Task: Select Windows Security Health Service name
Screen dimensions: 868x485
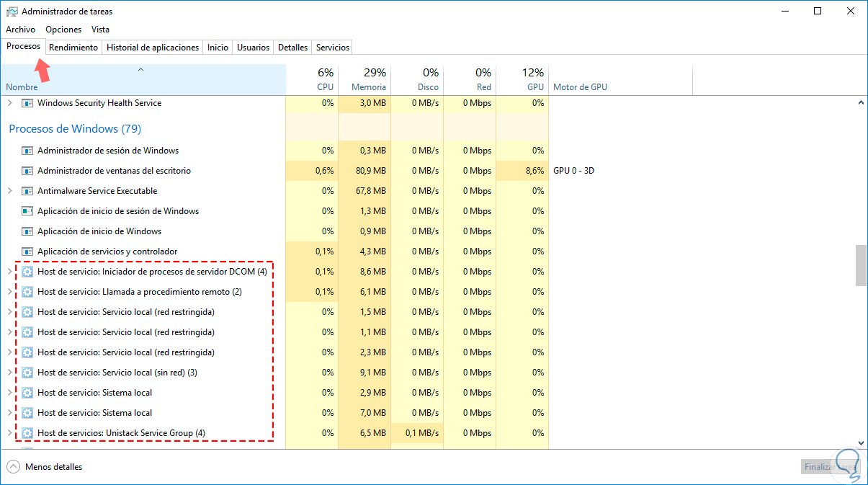Action: (99, 103)
